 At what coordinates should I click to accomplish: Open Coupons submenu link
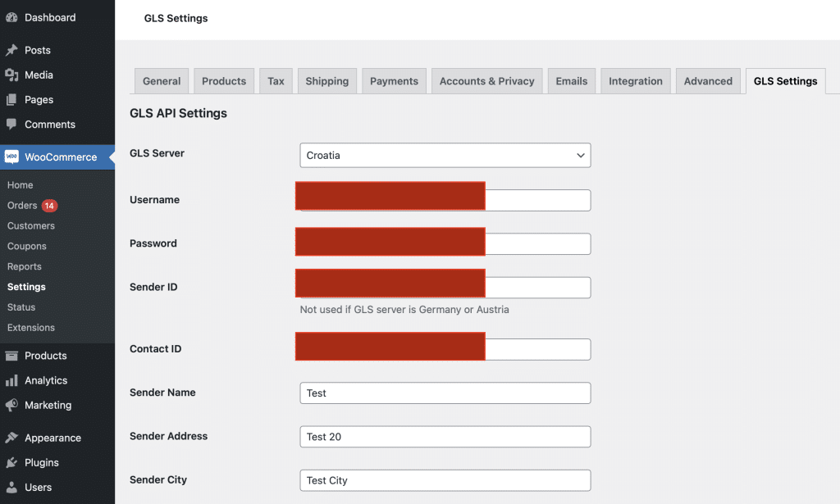pos(27,246)
